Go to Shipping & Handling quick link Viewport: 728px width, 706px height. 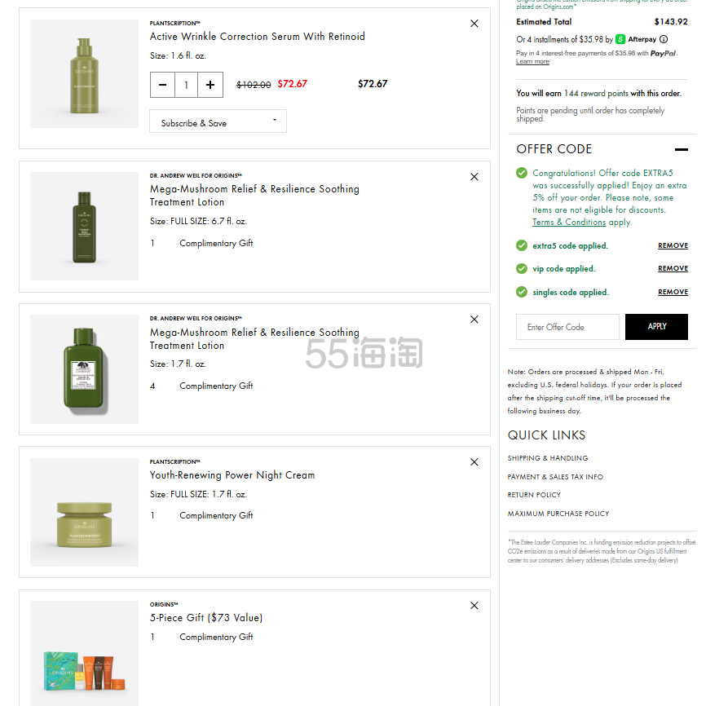pos(547,458)
